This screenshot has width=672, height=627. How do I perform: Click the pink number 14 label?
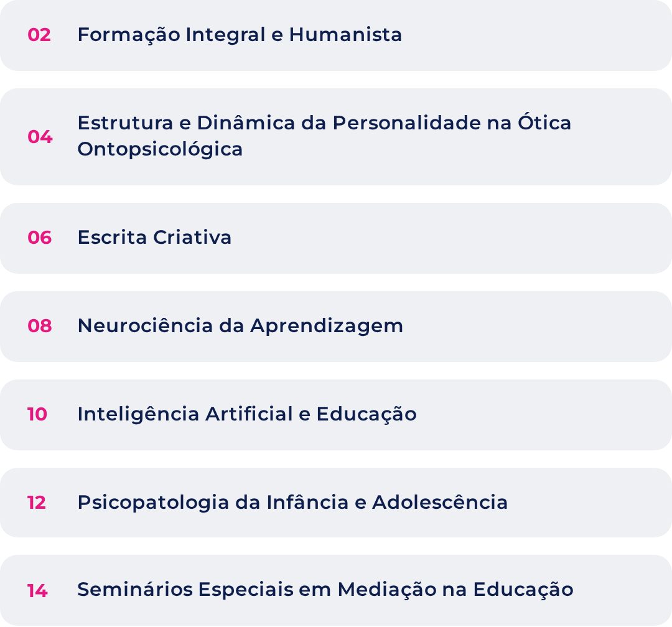click(x=37, y=591)
